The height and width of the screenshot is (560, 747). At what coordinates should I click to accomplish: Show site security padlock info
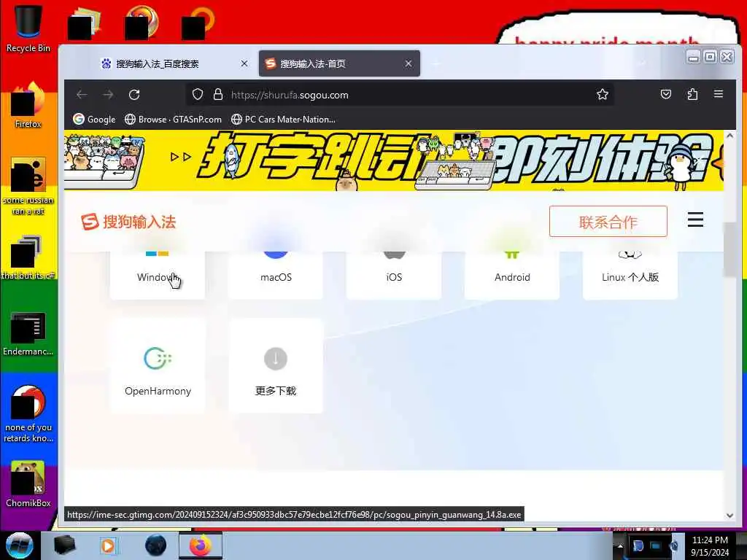tap(218, 95)
